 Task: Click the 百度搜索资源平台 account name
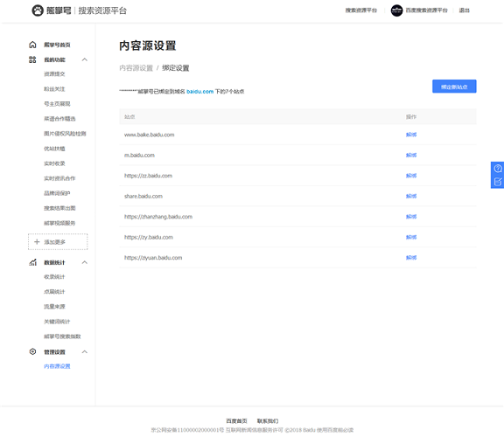[426, 10]
